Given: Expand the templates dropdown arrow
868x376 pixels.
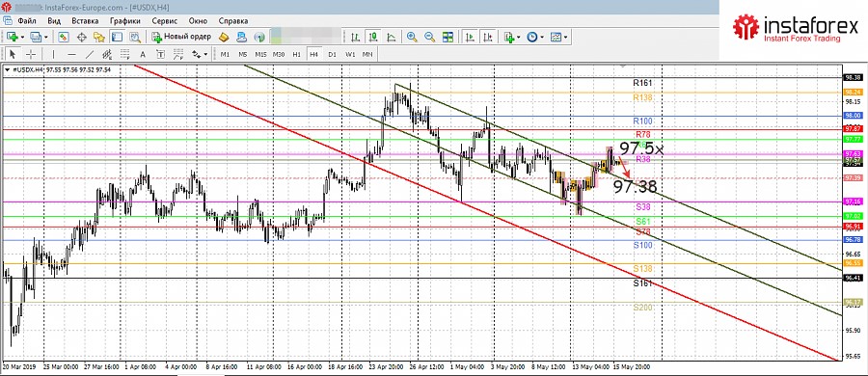Looking at the screenshot, I should [566, 37].
